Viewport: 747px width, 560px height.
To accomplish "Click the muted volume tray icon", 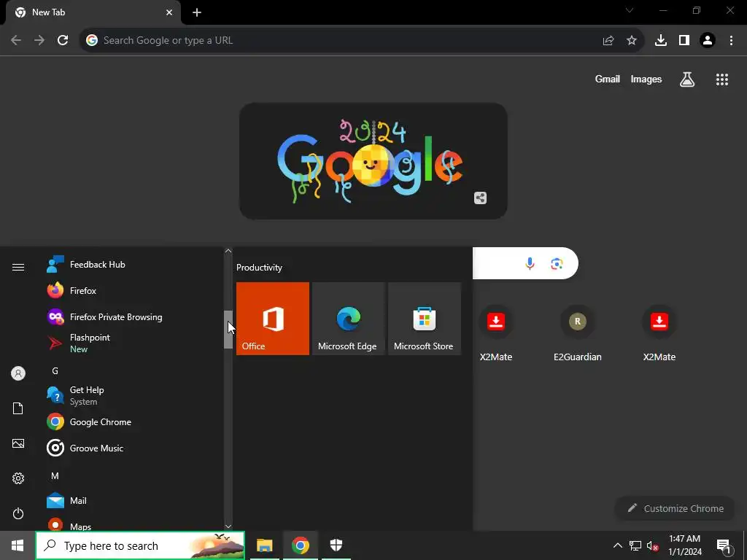I will [x=653, y=545].
